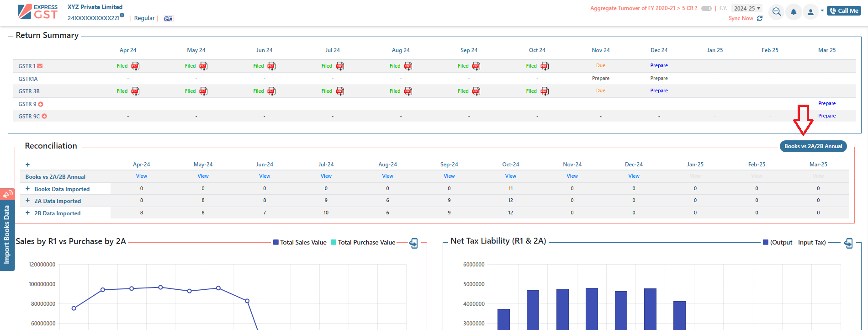868x330 pixels.
Task: Download GSTR 3B PDF for Jul 24
Action: pos(340,91)
